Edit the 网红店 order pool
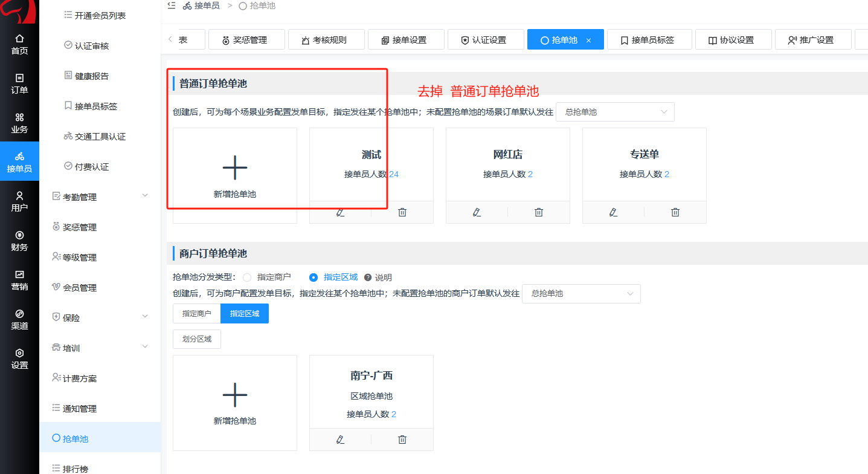This screenshot has height=474, width=868. coord(477,212)
